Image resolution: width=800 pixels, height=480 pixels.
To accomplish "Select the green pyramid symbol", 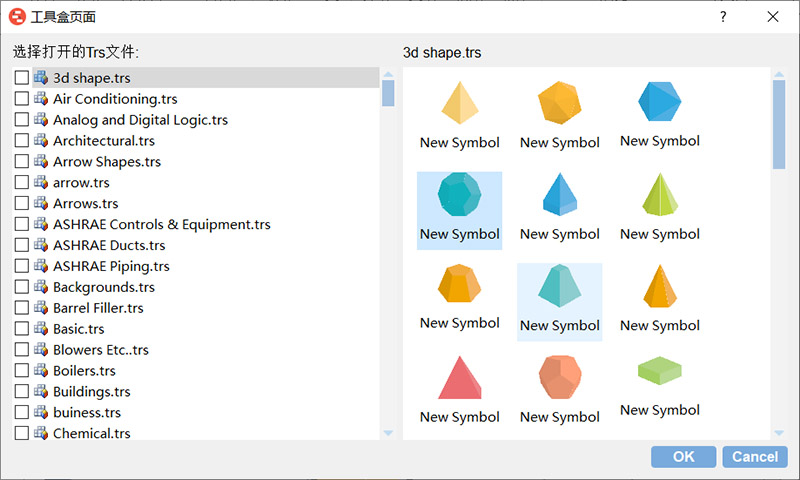I will coord(659,195).
